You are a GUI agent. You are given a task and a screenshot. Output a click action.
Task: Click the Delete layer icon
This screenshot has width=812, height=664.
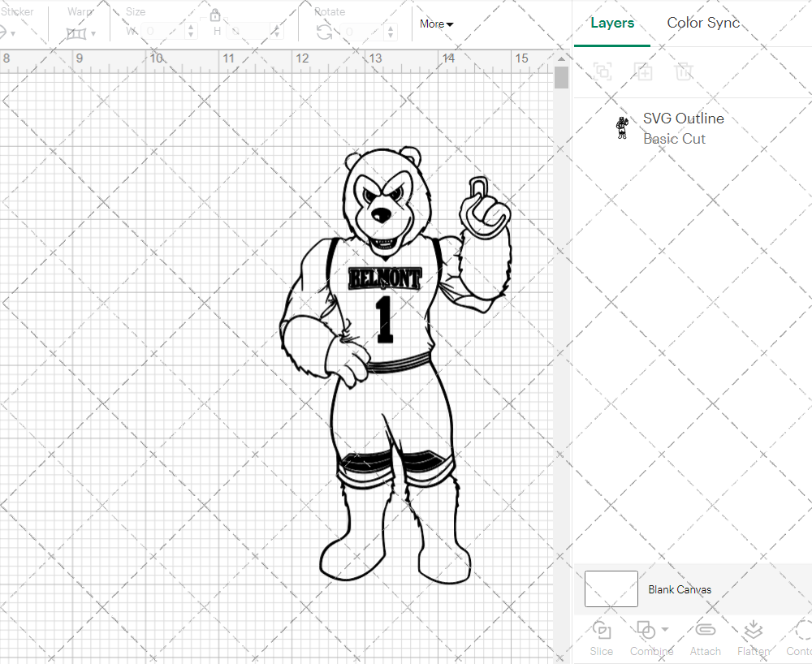(685, 71)
